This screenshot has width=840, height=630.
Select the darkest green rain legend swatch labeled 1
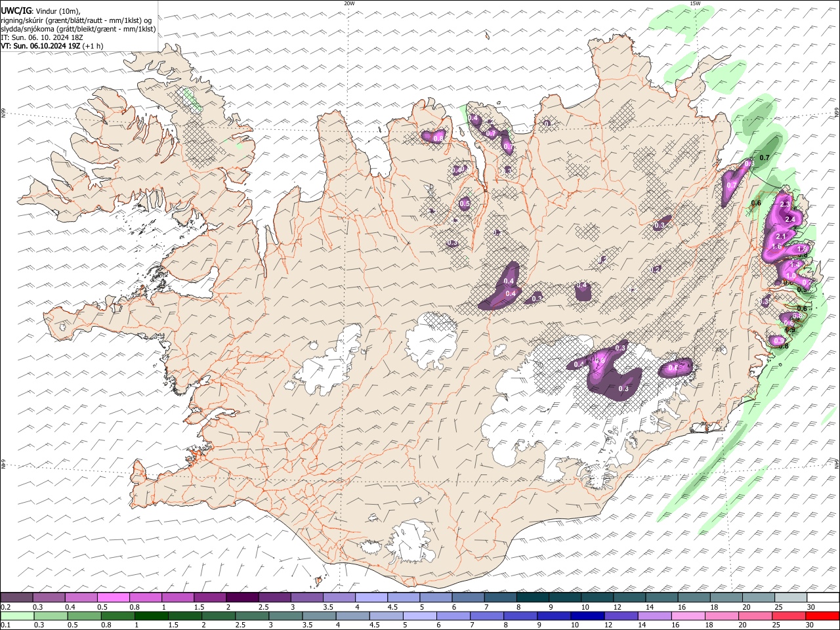(x=151, y=616)
